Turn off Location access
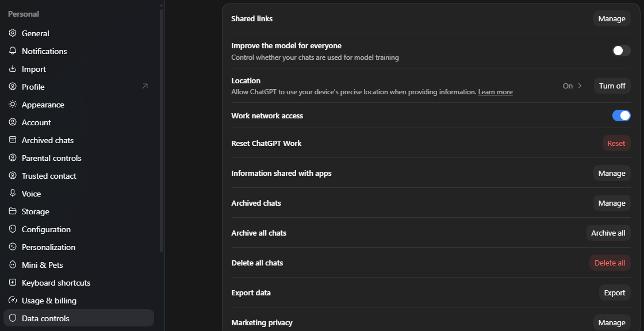644x331 pixels. click(612, 86)
